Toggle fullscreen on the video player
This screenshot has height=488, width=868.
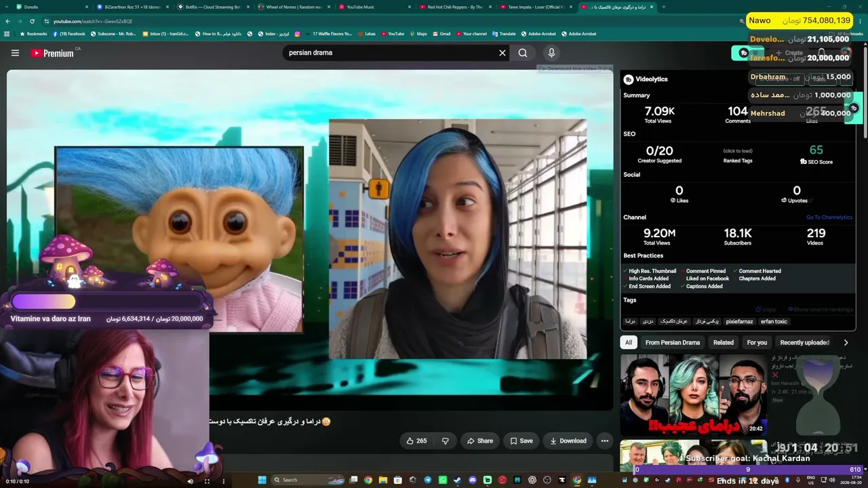tap(207, 481)
